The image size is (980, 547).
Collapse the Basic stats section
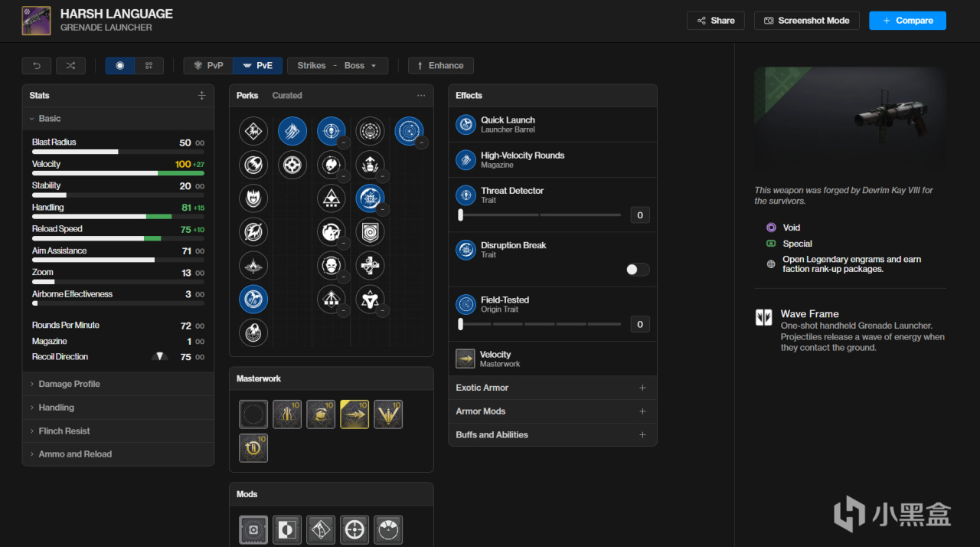pyautogui.click(x=118, y=119)
